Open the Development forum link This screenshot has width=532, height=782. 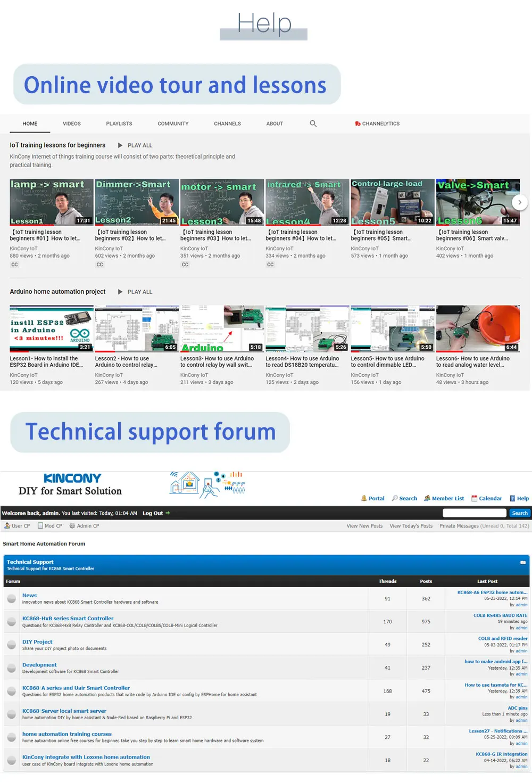(x=39, y=665)
